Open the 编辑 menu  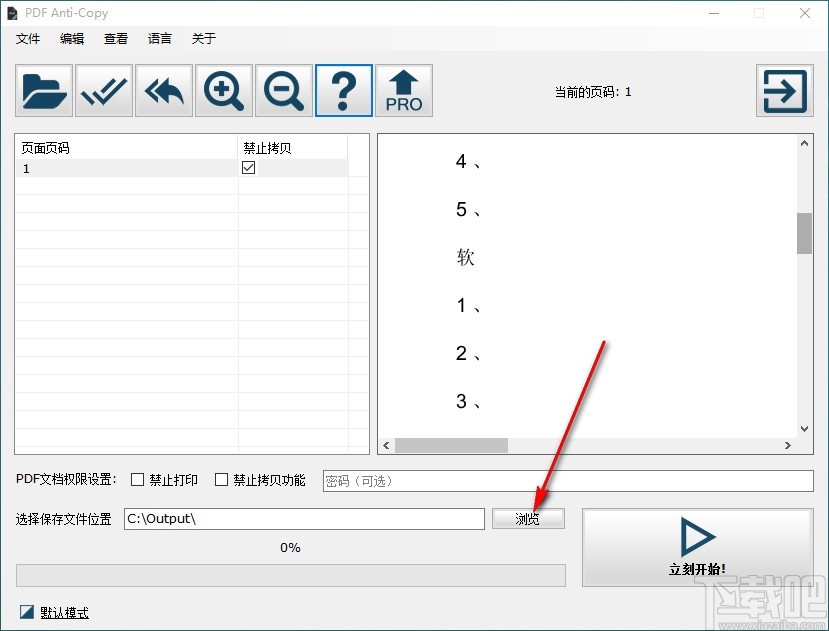pyautogui.click(x=71, y=39)
